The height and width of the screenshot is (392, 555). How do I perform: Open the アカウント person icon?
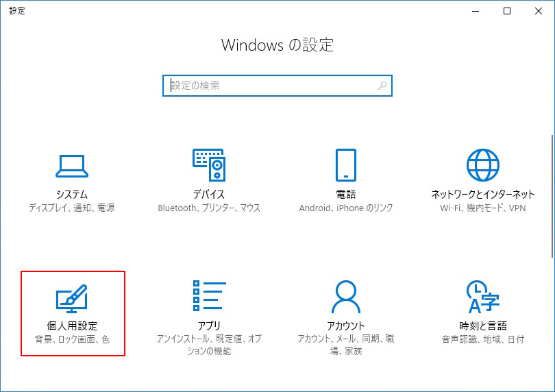pos(346,296)
